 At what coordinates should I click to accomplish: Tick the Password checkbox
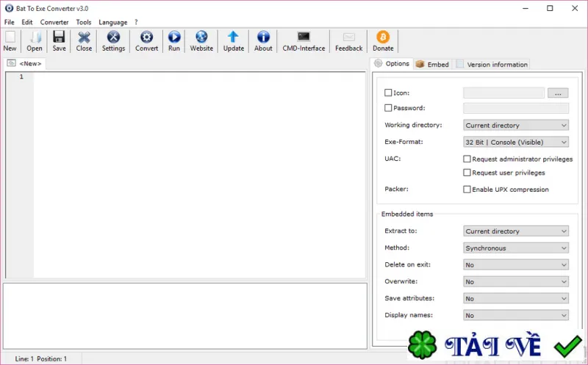click(388, 108)
